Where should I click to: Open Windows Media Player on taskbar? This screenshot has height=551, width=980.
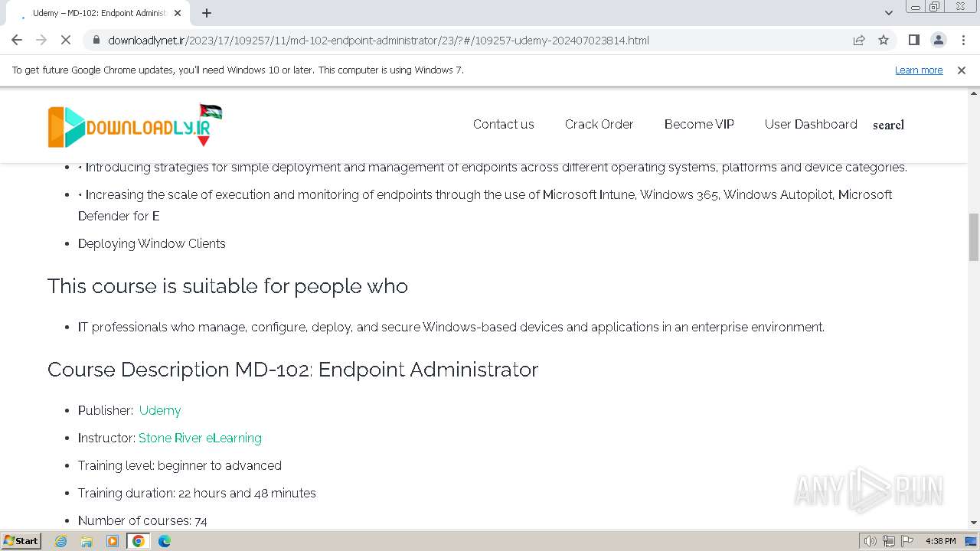click(113, 541)
